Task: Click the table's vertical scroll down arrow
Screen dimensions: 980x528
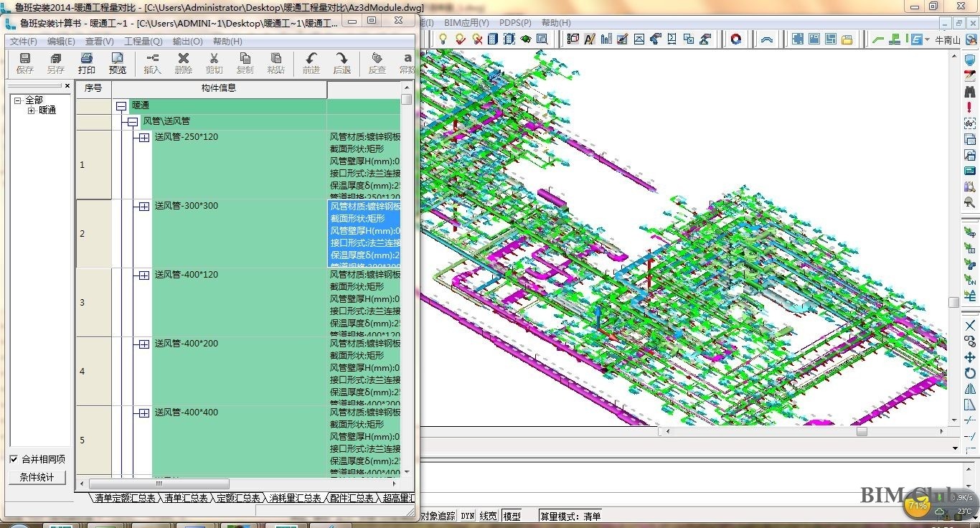Action: pyautogui.click(x=407, y=471)
